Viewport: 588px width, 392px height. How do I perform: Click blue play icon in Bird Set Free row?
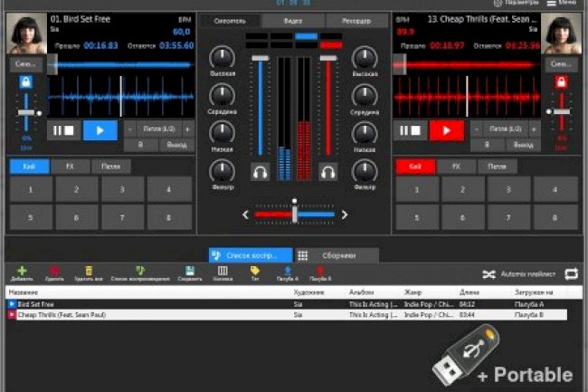pyautogui.click(x=12, y=304)
